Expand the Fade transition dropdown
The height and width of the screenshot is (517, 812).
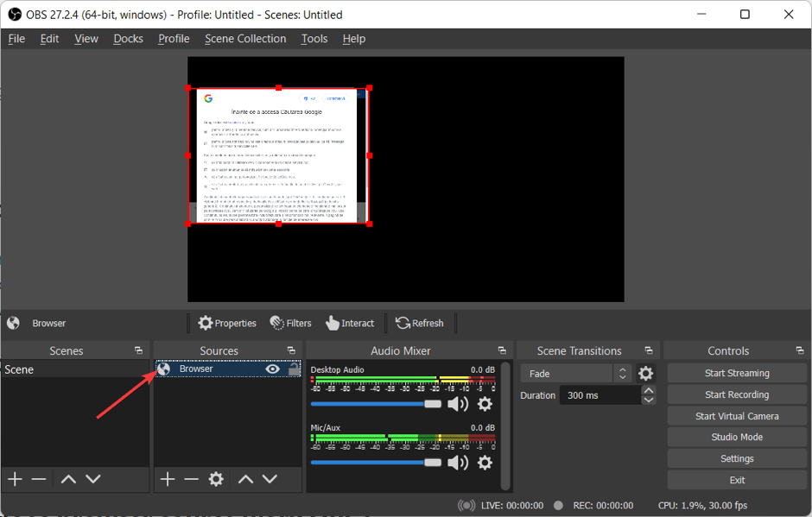click(x=622, y=374)
